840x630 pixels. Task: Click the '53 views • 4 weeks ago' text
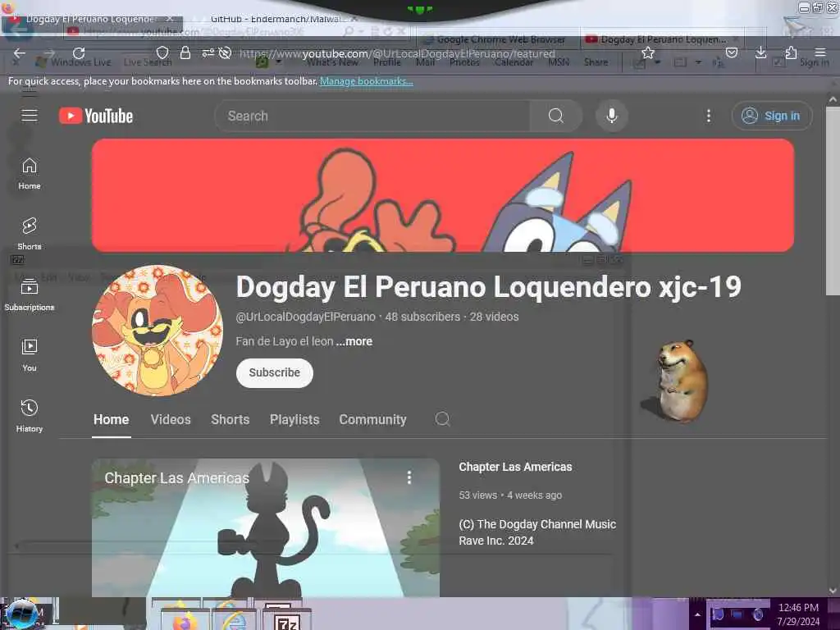coord(510,495)
